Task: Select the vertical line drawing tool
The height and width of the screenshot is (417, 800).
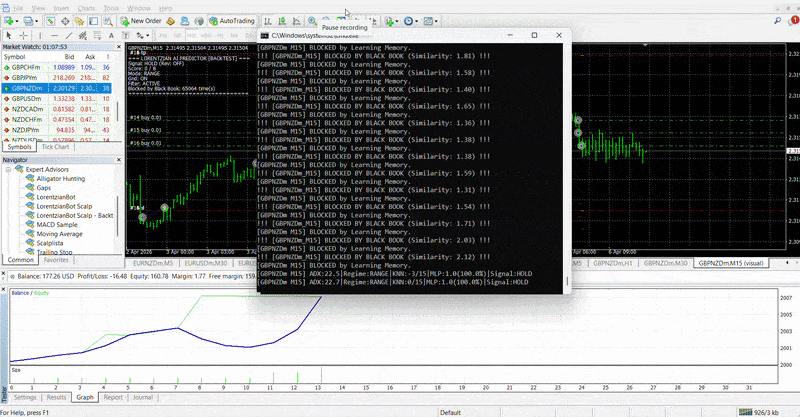Action: [x=40, y=35]
